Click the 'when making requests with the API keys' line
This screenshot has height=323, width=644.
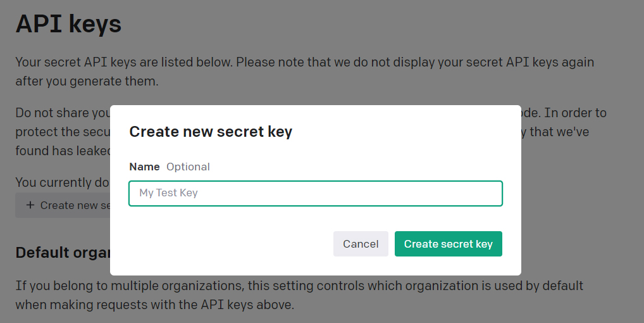point(154,305)
